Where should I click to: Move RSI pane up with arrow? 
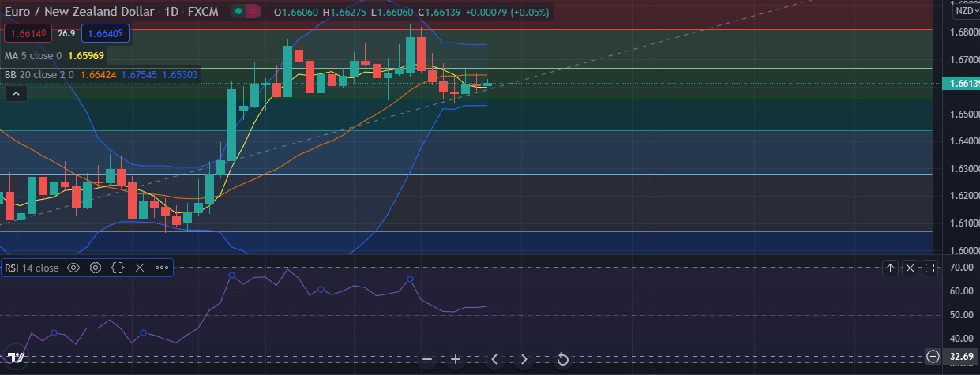click(890, 268)
